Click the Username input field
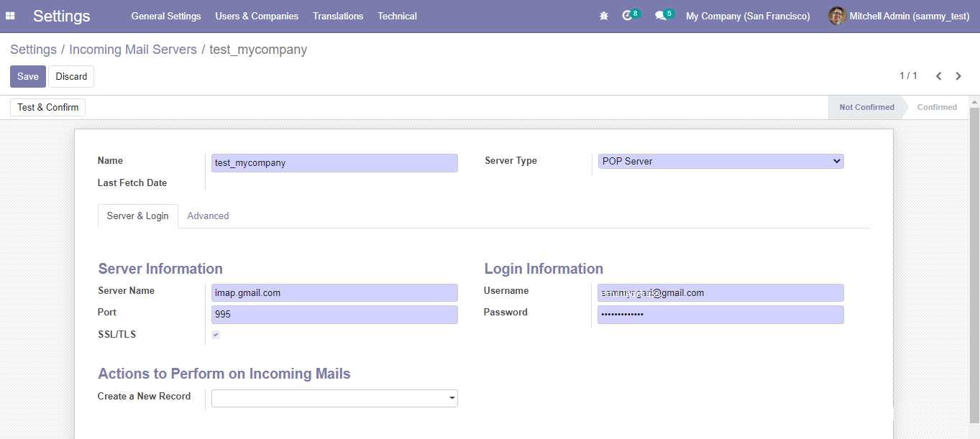The height and width of the screenshot is (439, 980). coord(720,293)
